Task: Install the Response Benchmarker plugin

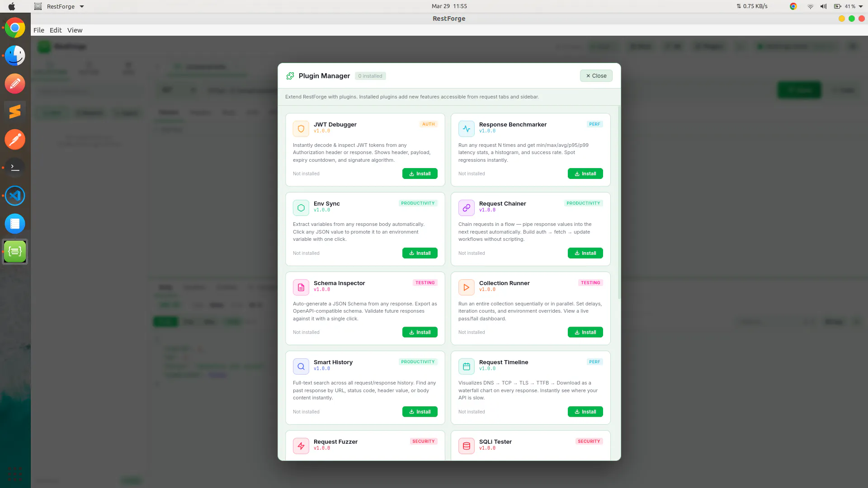Action: click(x=585, y=174)
